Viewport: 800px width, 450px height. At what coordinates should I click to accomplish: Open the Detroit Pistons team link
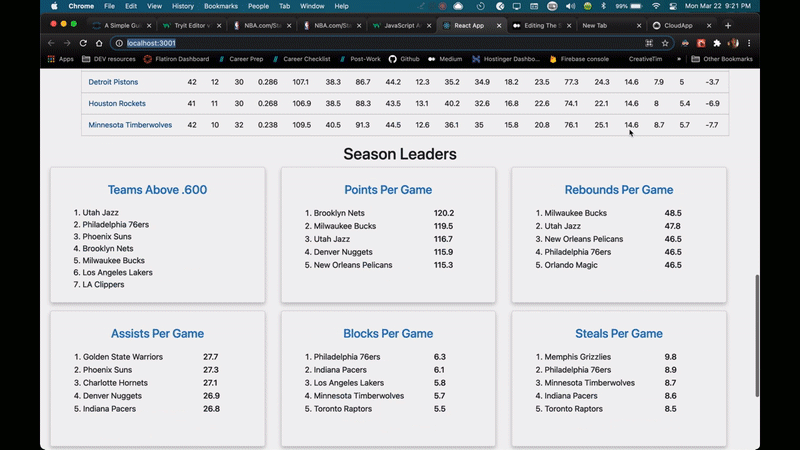(113, 82)
